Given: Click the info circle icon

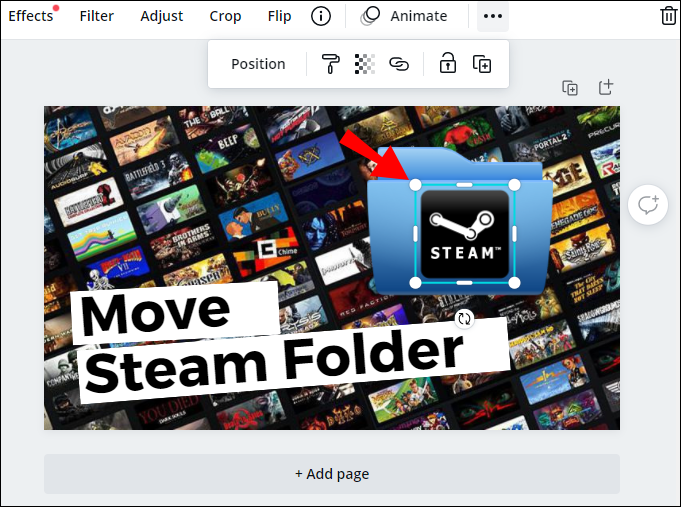Looking at the screenshot, I should (x=321, y=16).
